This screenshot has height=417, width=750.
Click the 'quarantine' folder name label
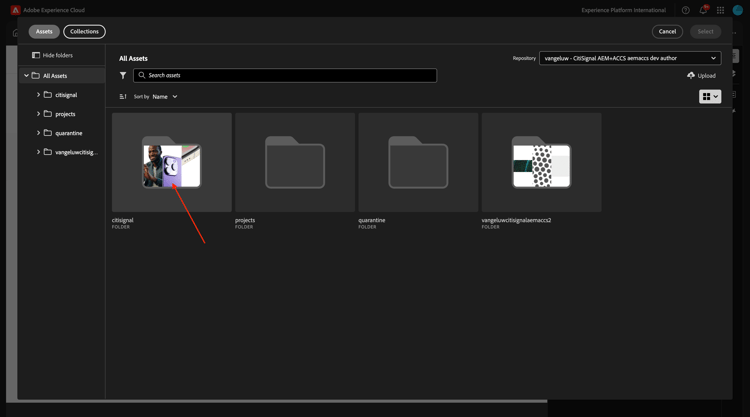[x=372, y=220]
